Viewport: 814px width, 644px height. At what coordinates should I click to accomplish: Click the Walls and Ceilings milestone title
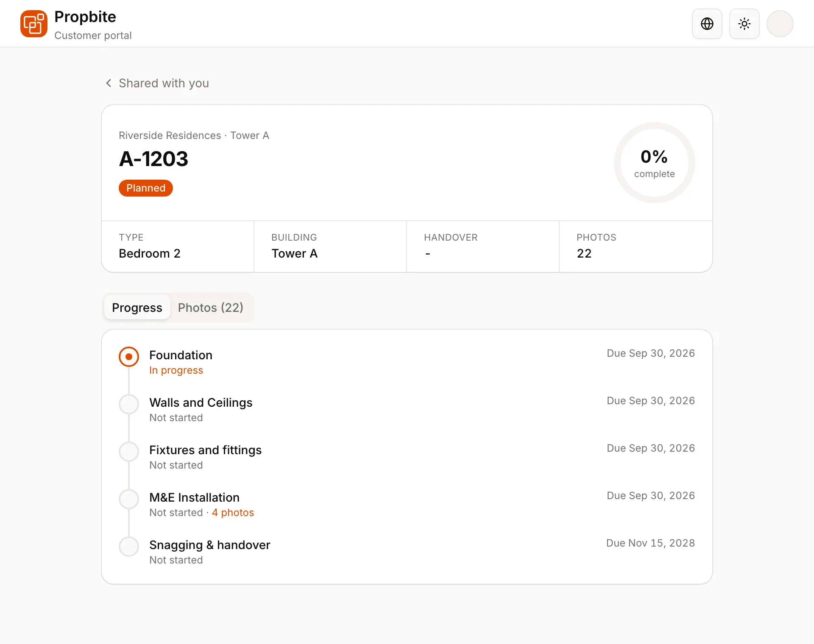click(201, 402)
